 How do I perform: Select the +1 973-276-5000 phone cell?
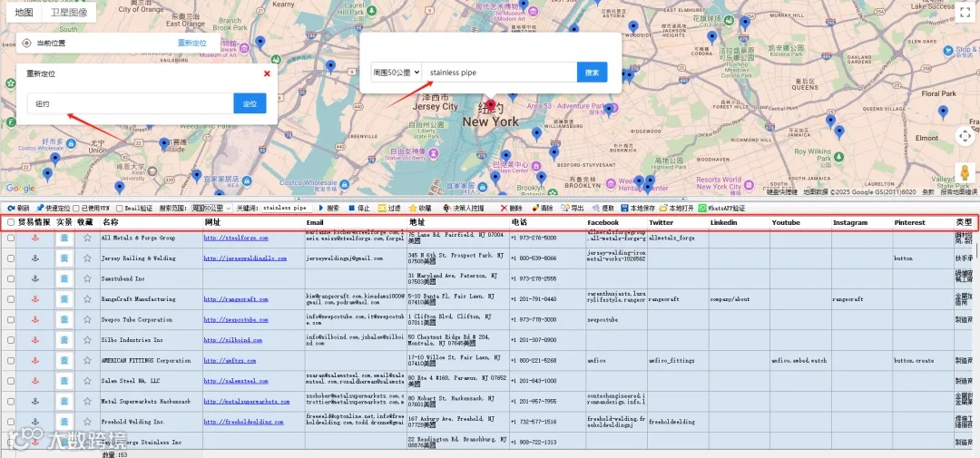point(547,238)
